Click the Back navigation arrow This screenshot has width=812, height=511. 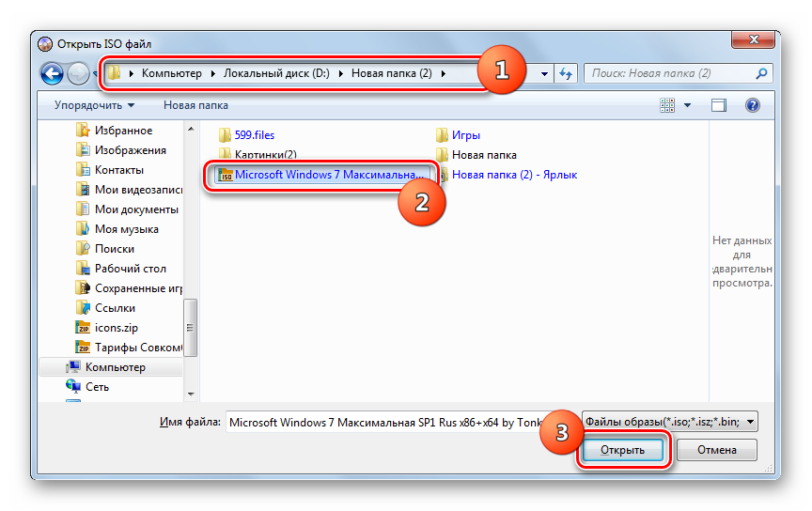click(52, 73)
